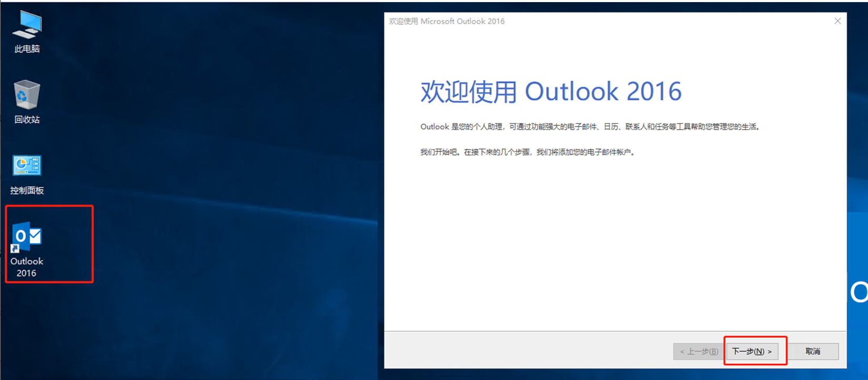868x380 pixels.
Task: Click the large 欢迎使用 Outlook 2016 heading
Action: (550, 92)
